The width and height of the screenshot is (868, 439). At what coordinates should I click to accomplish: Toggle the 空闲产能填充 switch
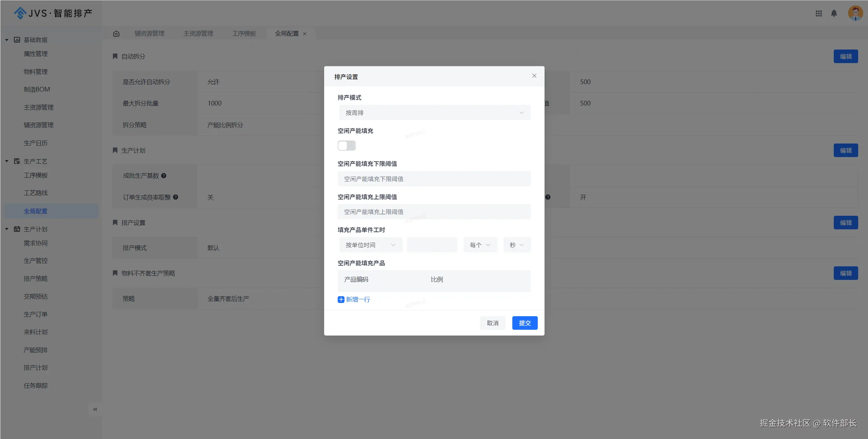(x=347, y=146)
